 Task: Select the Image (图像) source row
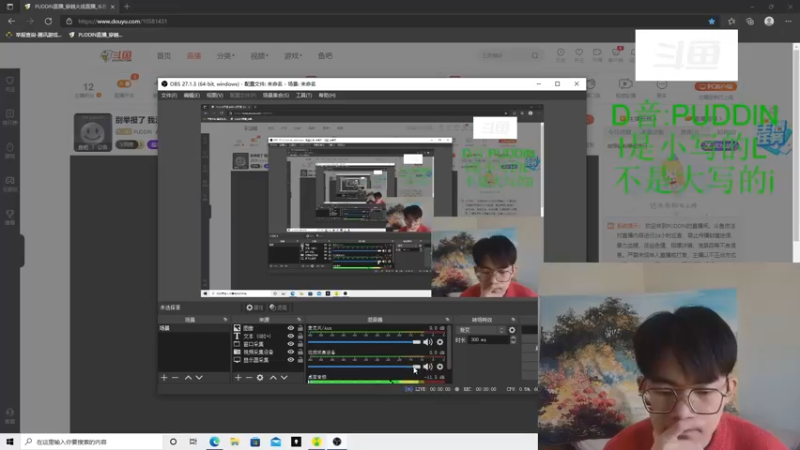[x=268, y=328]
